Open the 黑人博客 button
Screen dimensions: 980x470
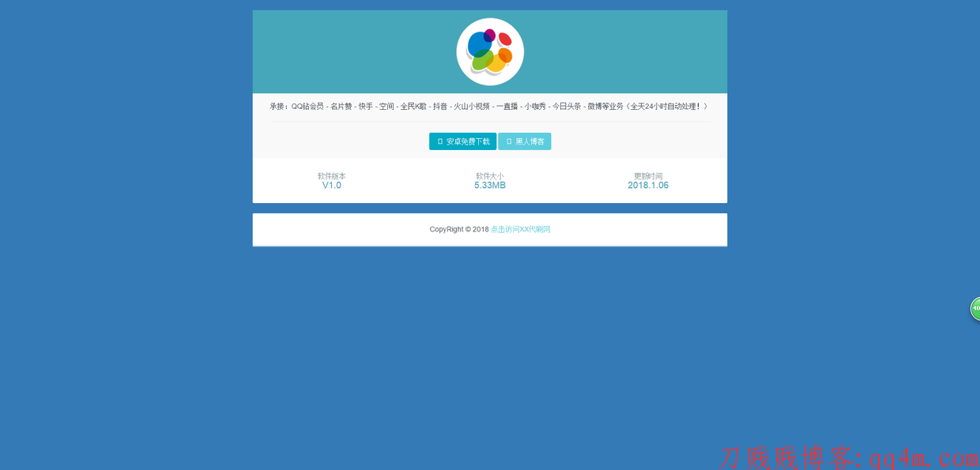tap(525, 141)
